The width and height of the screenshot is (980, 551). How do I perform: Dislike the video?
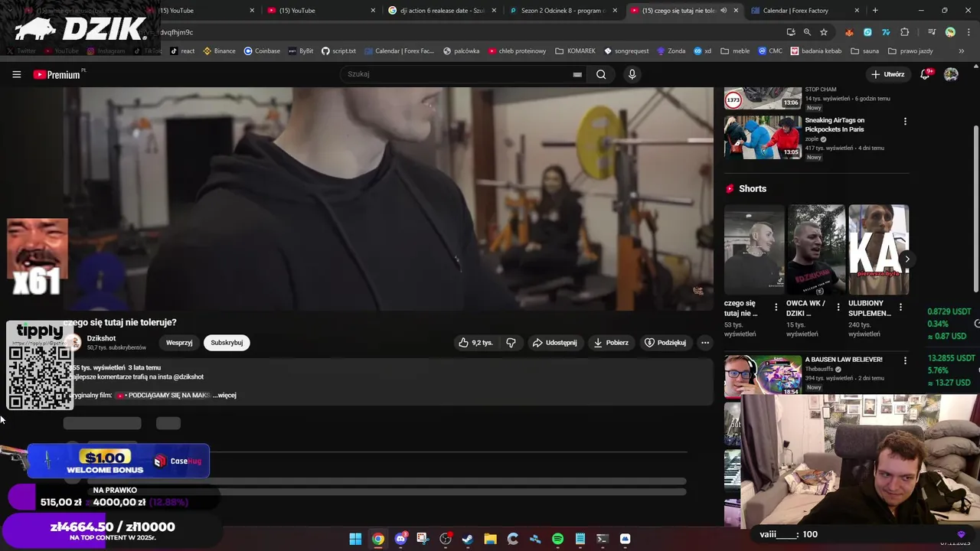tap(511, 343)
